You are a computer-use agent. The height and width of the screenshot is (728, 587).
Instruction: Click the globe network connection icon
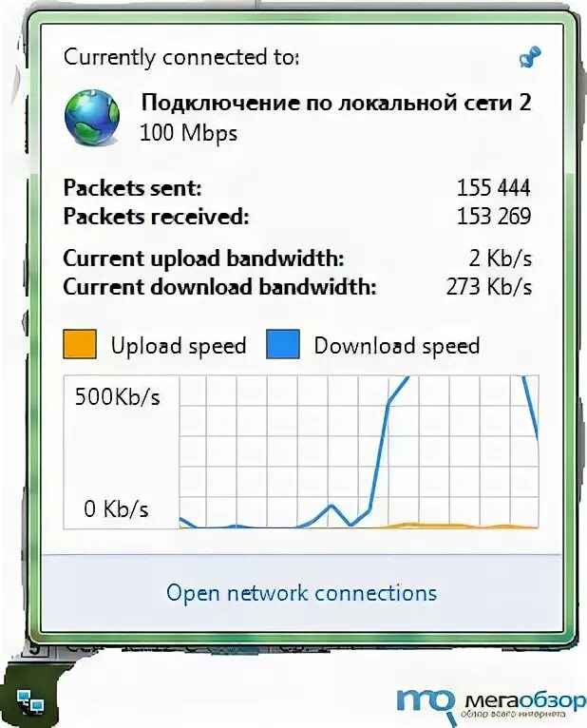point(92,117)
